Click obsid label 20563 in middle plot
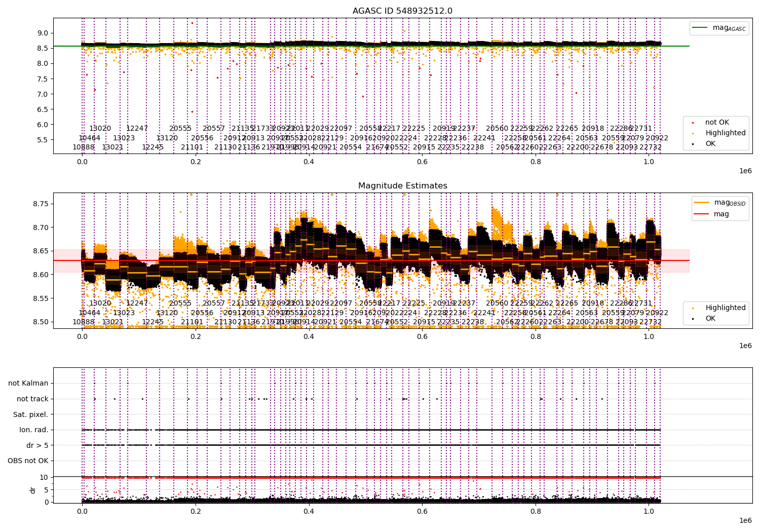This screenshot has height=532, width=760. coord(587,313)
